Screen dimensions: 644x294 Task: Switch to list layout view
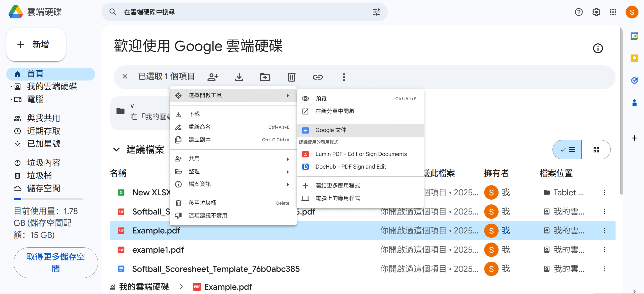coord(567,150)
